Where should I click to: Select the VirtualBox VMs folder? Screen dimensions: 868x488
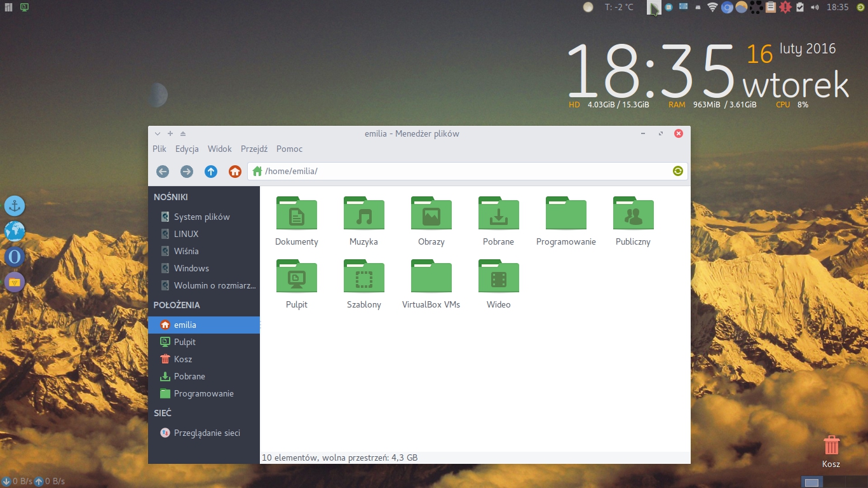click(431, 277)
